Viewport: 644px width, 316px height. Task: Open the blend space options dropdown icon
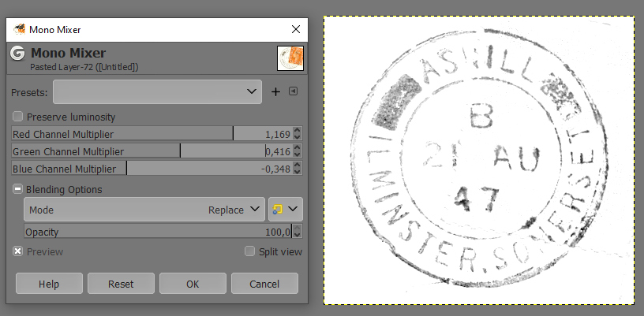point(286,210)
